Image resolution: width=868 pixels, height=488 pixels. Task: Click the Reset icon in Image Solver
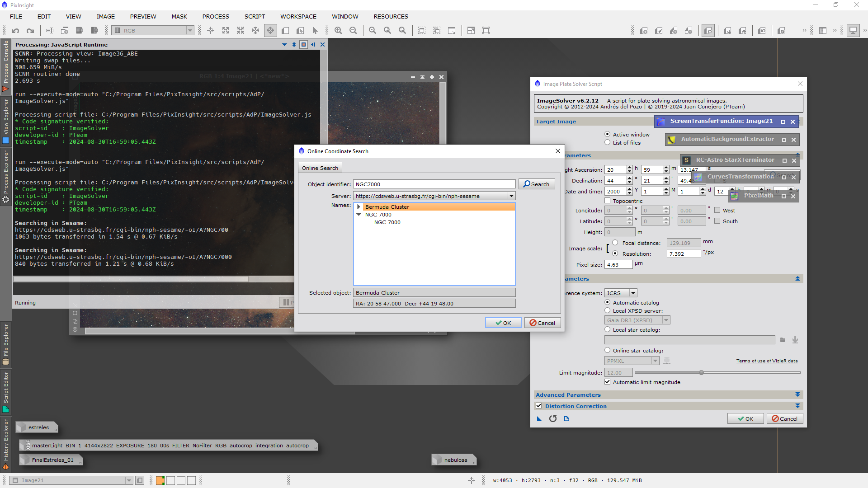pyautogui.click(x=553, y=419)
